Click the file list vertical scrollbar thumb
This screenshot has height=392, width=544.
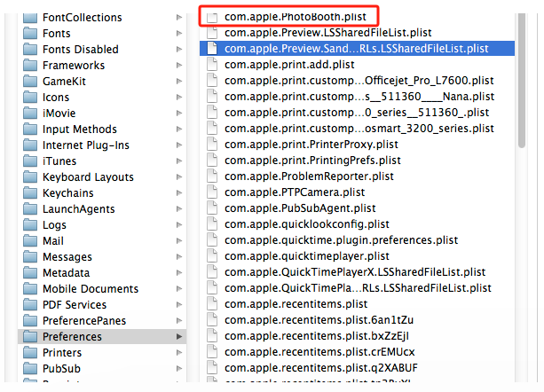(522, 81)
